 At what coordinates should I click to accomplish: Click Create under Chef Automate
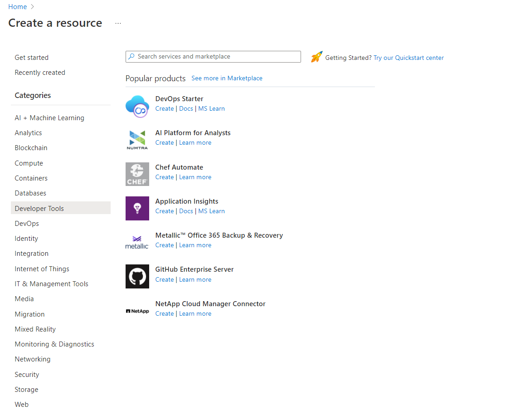click(165, 177)
